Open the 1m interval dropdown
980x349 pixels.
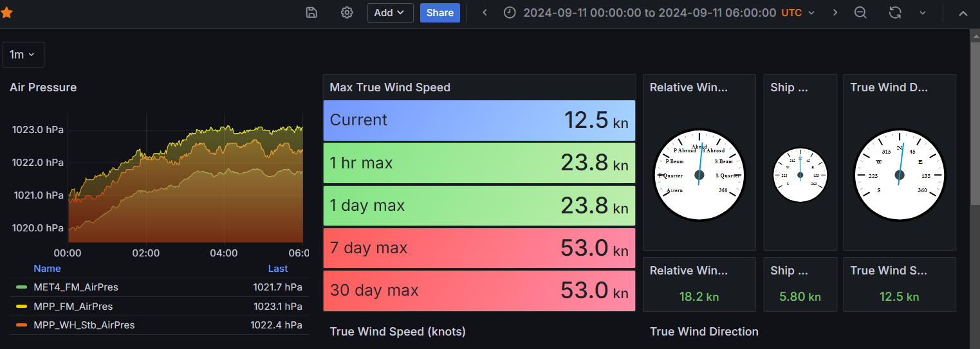coord(23,55)
